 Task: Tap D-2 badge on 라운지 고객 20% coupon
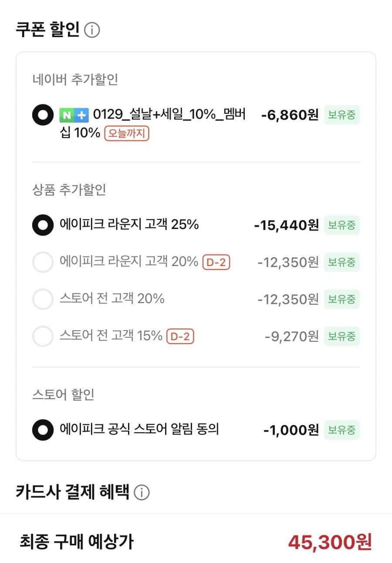216,262
